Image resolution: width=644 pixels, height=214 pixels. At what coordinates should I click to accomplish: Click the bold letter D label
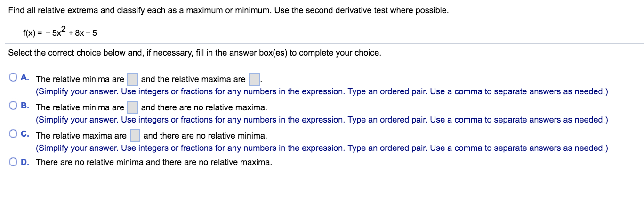coord(25,162)
